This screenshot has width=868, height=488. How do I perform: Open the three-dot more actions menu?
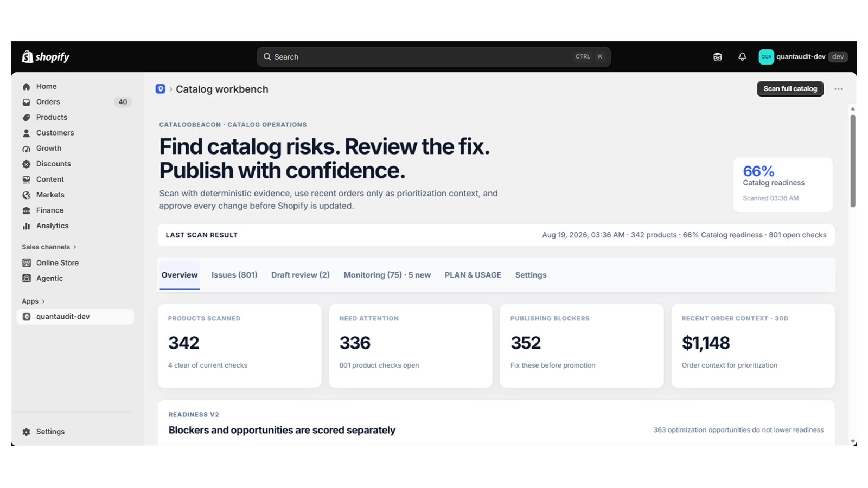pyautogui.click(x=838, y=89)
